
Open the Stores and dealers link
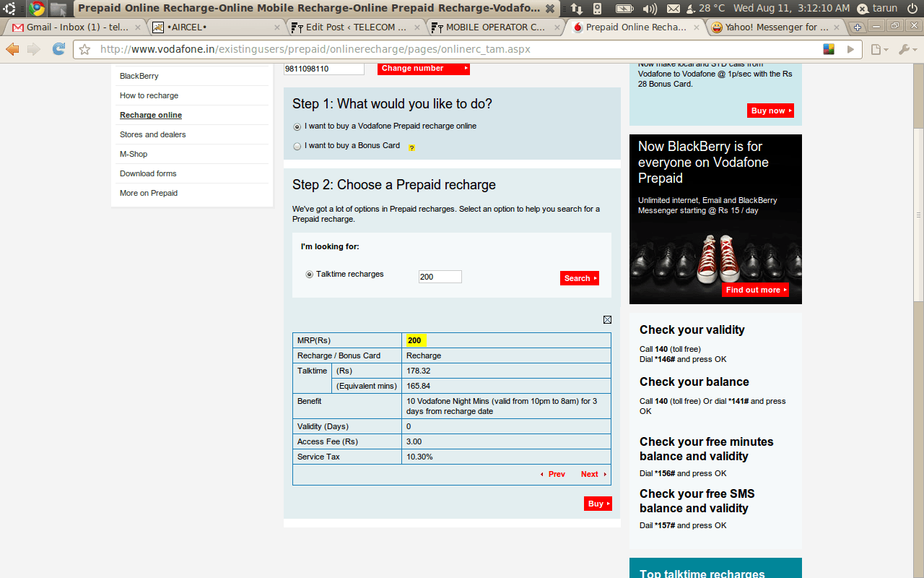[x=152, y=134]
